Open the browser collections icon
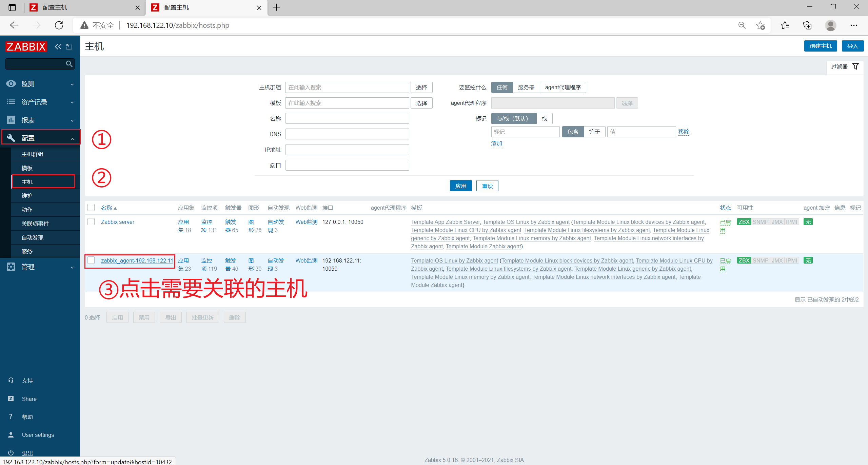Viewport: 868px width, 465px height. (807, 25)
